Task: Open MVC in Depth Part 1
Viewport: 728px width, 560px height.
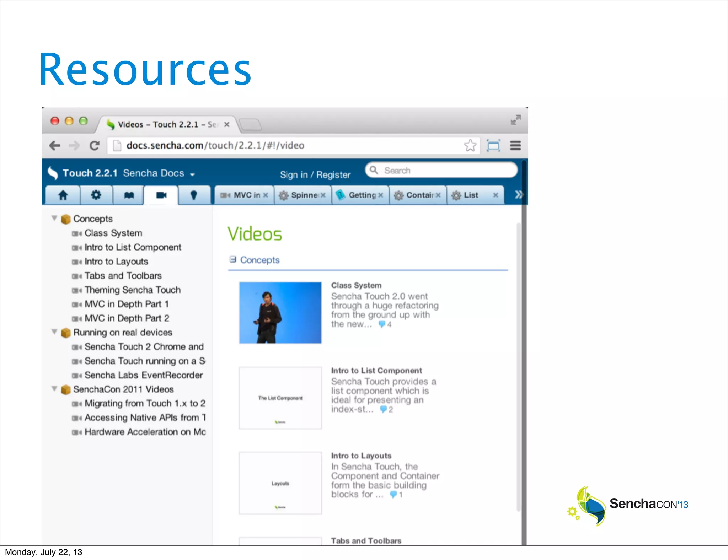Action: click(x=127, y=304)
